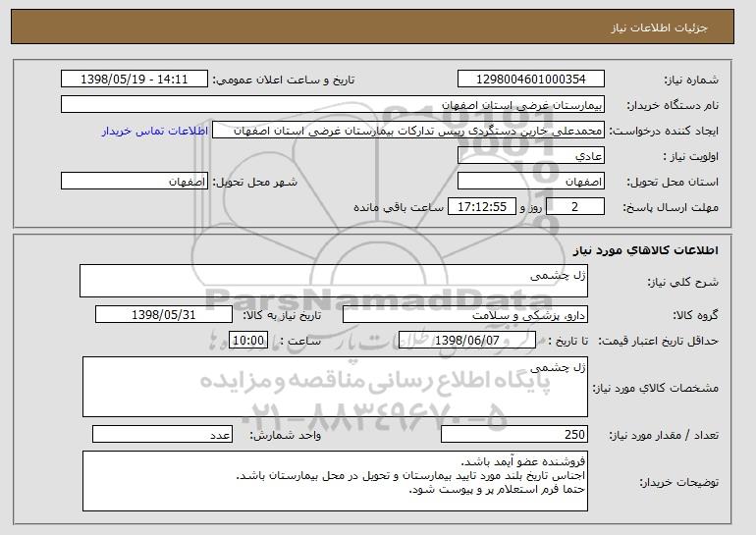The height and width of the screenshot is (535, 756).
Task: Click the text ساعت باقی مانده
Action: 399,207
